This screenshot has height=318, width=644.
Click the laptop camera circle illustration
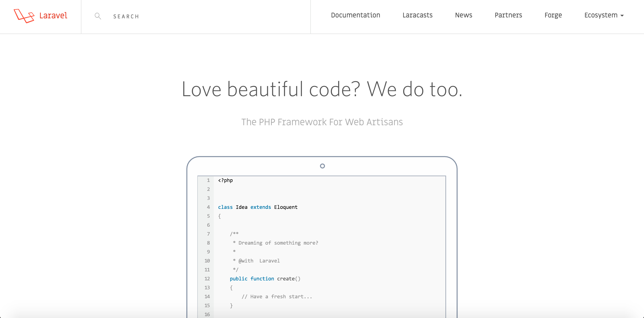[322, 166]
